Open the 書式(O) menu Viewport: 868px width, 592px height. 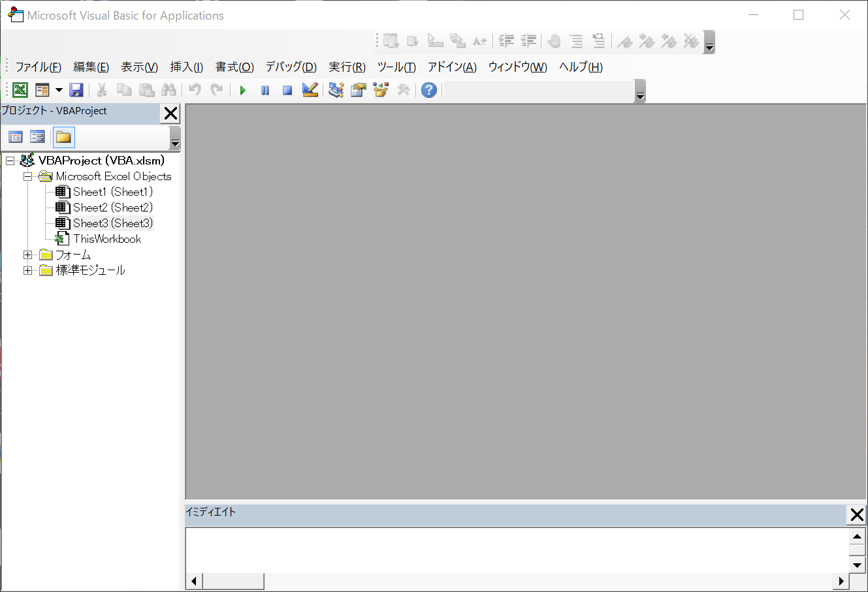[x=234, y=67]
